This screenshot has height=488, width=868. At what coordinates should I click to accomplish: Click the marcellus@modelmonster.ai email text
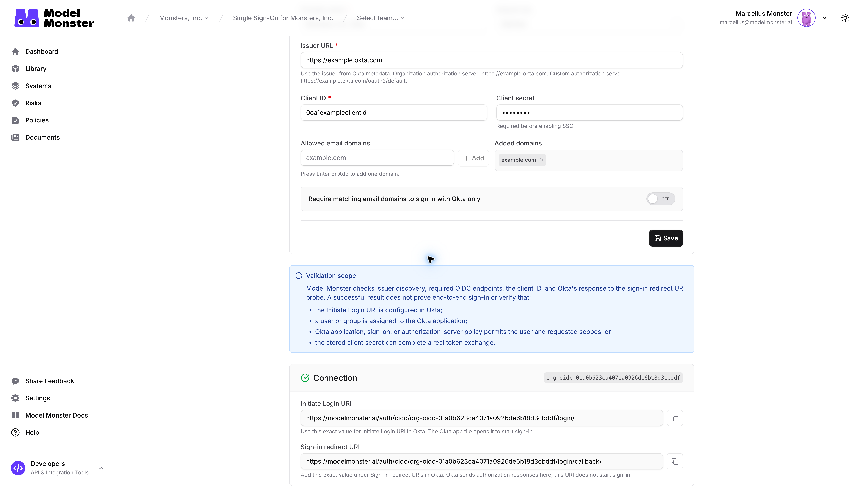tap(755, 23)
